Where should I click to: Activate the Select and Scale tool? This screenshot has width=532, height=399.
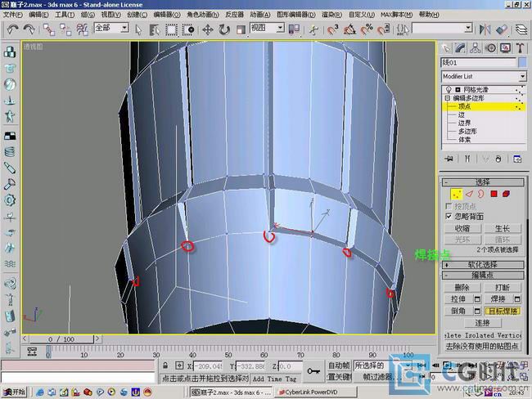coord(241,29)
